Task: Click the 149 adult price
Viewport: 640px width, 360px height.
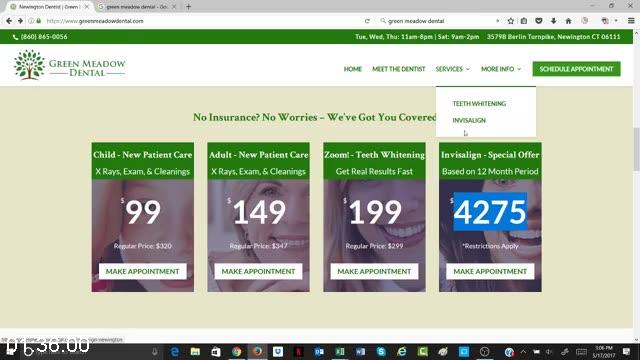Action: point(259,212)
